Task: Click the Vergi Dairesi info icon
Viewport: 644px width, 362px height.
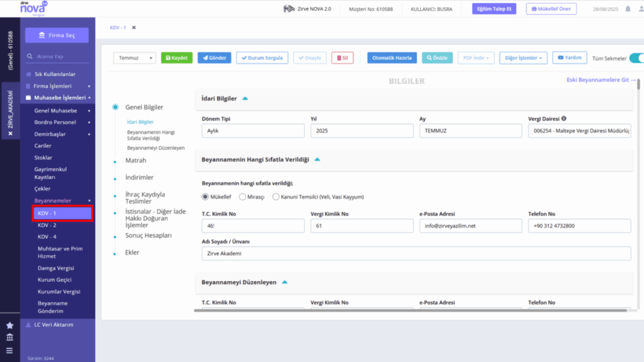Action: [x=564, y=119]
